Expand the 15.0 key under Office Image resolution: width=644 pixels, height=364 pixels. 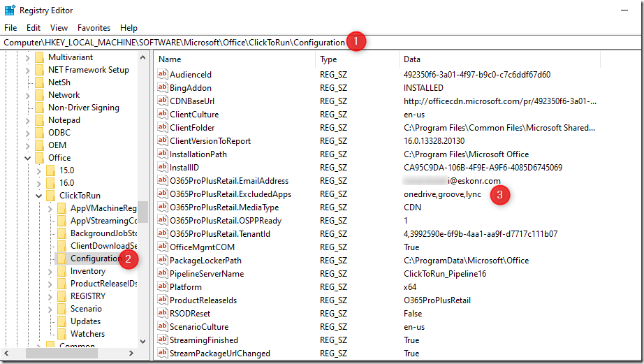coord(38,170)
